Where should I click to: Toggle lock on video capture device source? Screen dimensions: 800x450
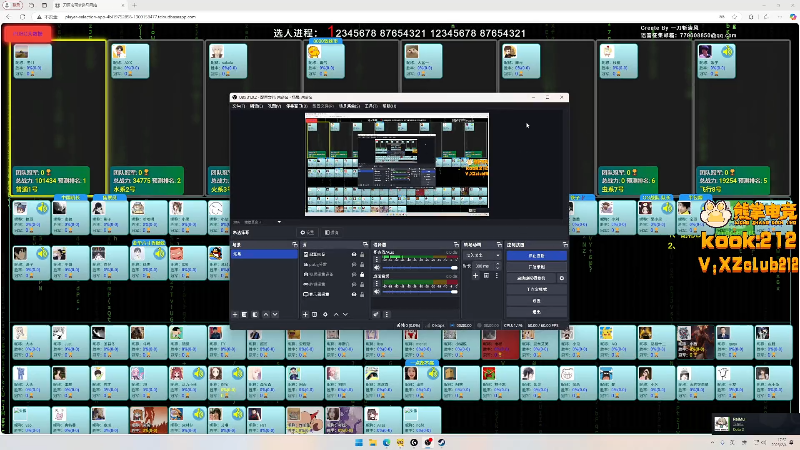coord(362,274)
